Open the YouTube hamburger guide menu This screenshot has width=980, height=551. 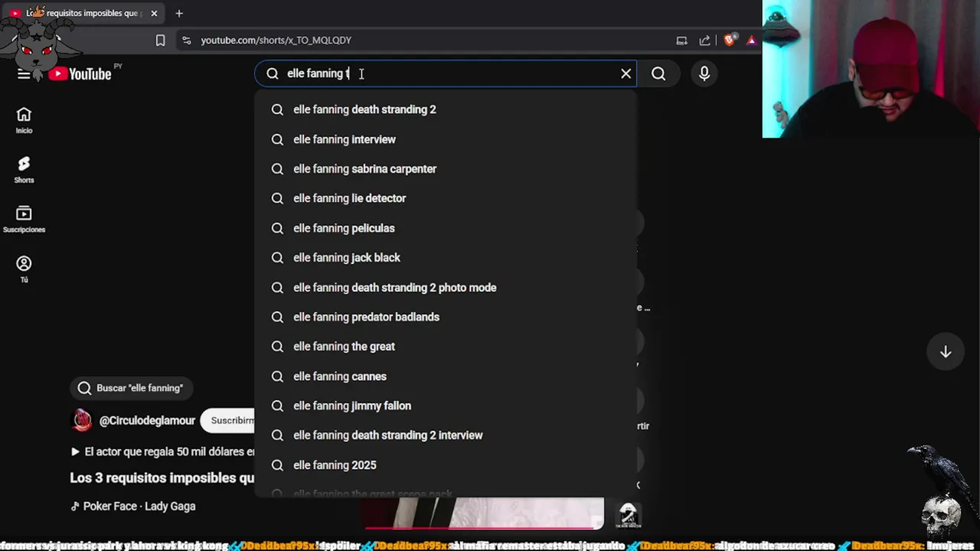24,74
